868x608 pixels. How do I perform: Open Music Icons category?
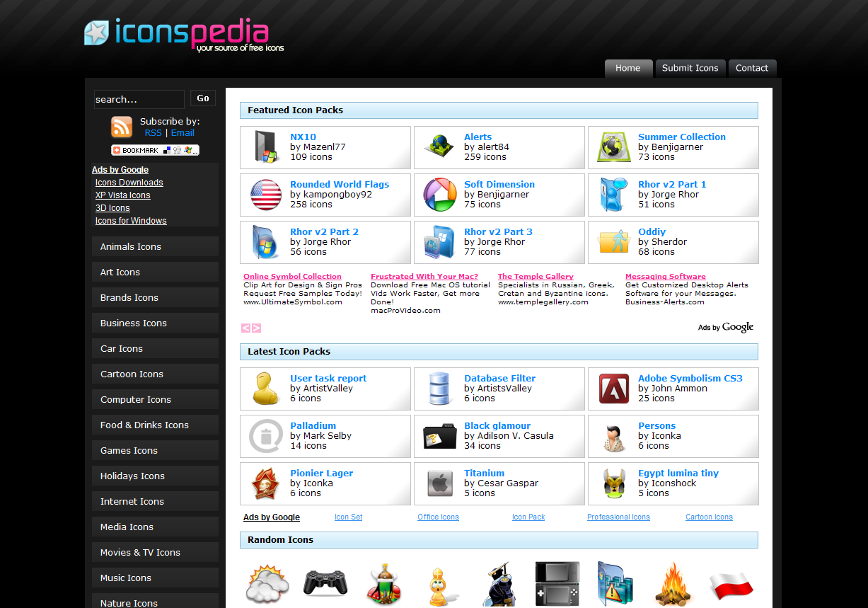pos(155,578)
